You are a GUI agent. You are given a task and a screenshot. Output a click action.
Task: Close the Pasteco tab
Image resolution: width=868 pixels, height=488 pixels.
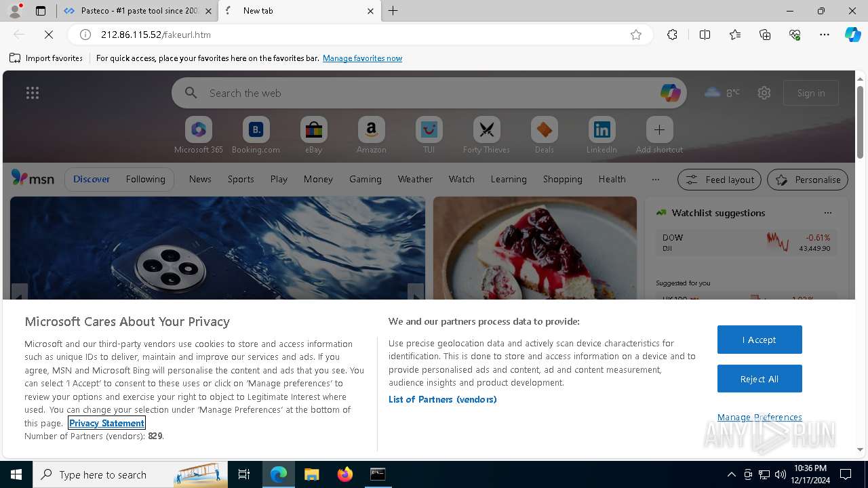click(x=208, y=11)
